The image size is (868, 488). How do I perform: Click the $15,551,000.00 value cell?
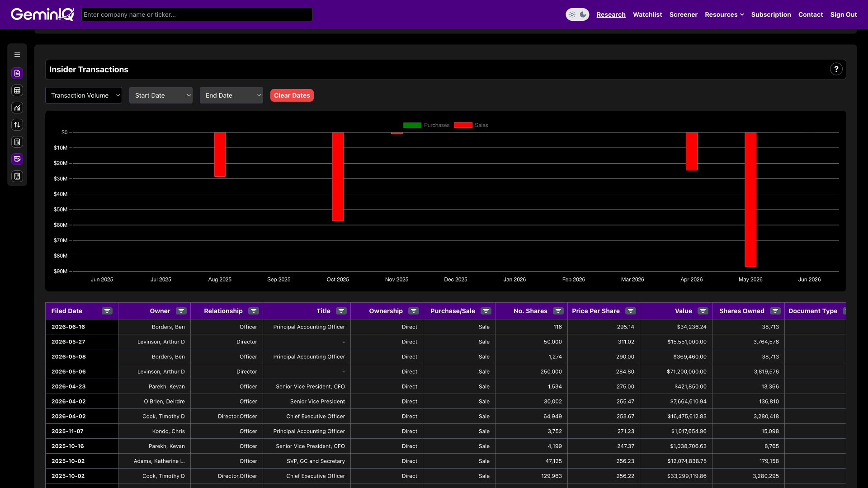676,342
